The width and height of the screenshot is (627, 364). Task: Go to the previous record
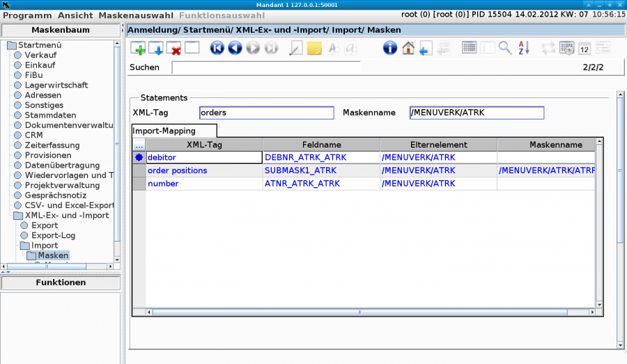pyautogui.click(x=235, y=48)
